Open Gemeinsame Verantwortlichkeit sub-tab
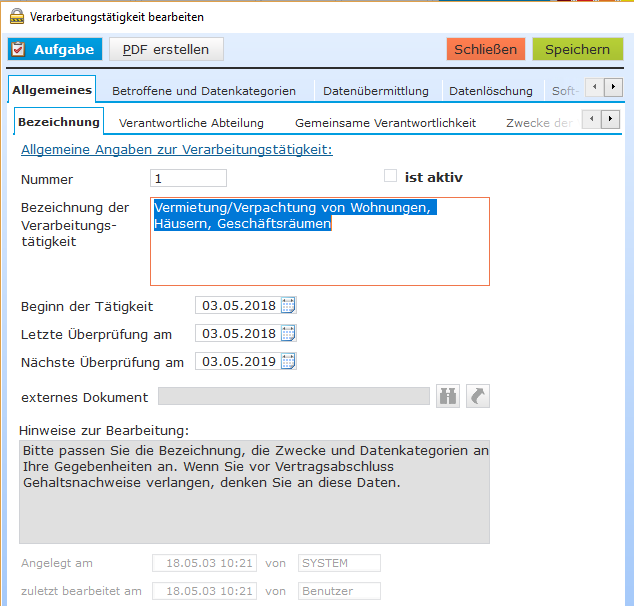Image resolution: width=635 pixels, height=606 pixels. (386, 123)
